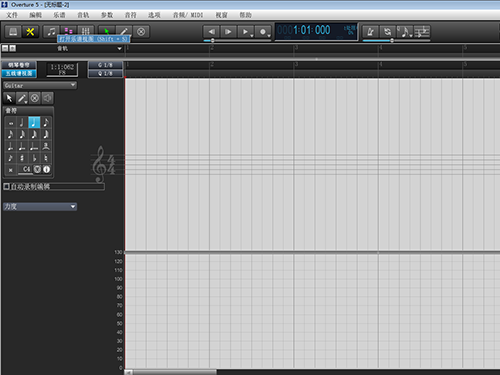Viewport: 500px width, 375px height.
Task: Select the sharp accidental in the note palette
Action: pyautogui.click(x=22, y=158)
